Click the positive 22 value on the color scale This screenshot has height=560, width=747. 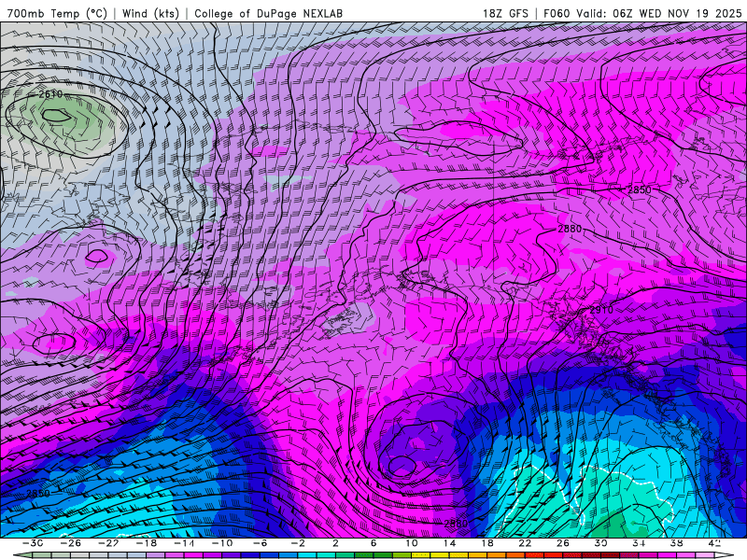click(x=525, y=543)
